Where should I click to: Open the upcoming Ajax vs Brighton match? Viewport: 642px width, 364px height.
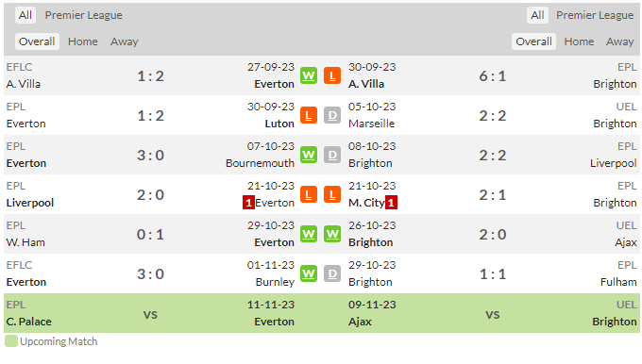[493, 313]
